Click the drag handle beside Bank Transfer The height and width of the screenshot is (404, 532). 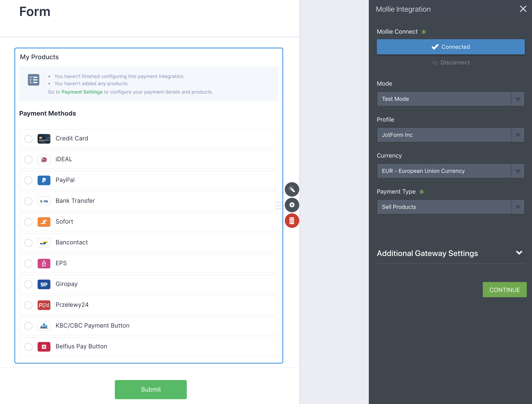[x=278, y=205]
